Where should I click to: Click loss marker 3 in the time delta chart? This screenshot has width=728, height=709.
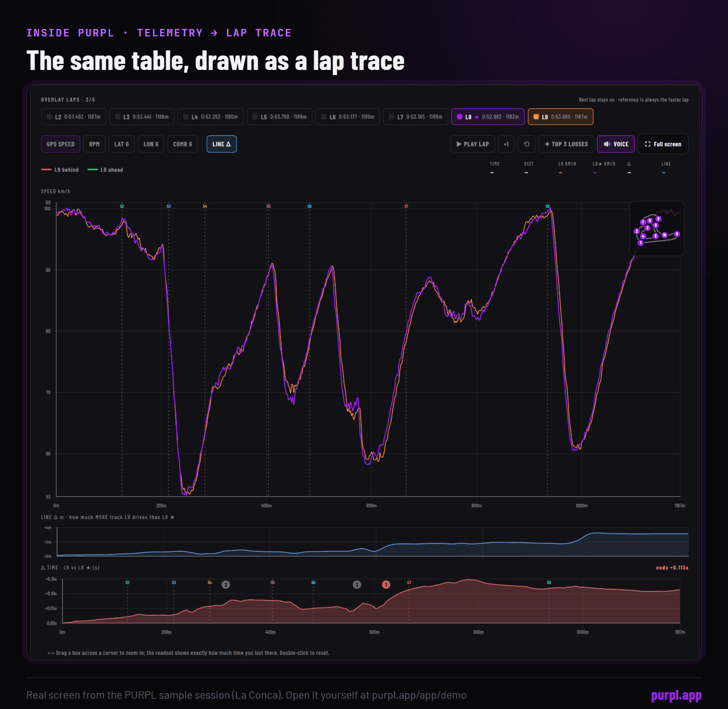click(357, 584)
